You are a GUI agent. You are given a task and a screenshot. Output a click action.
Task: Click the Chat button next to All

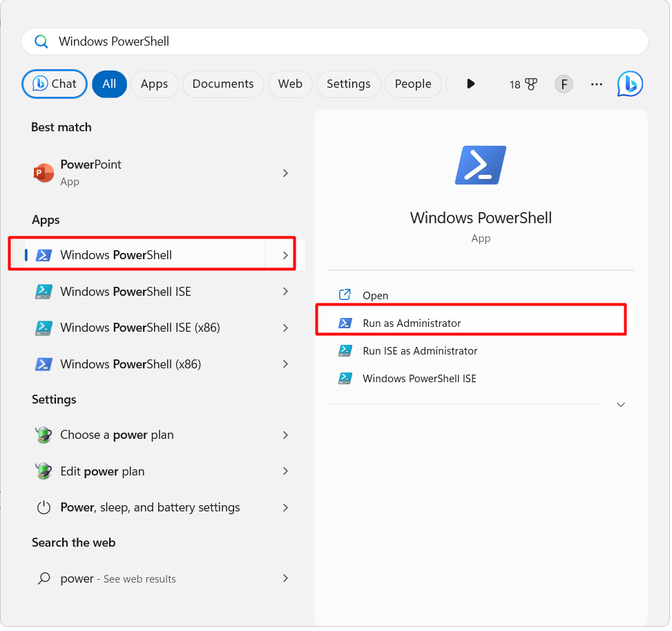(54, 84)
